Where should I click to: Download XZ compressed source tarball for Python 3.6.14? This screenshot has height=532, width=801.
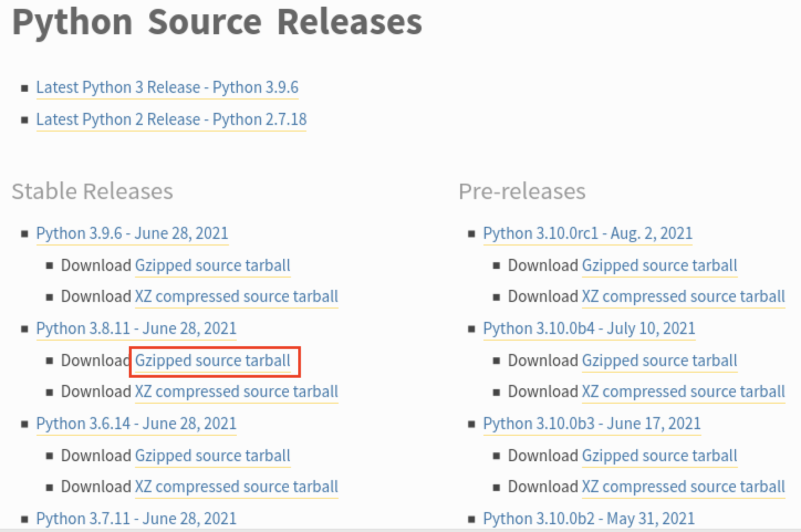click(x=236, y=487)
